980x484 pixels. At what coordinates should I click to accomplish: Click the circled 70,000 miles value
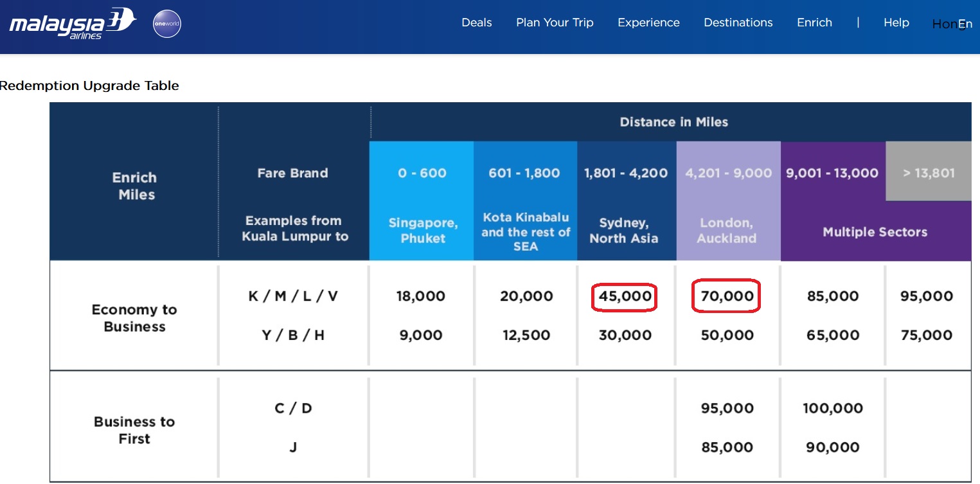726,296
